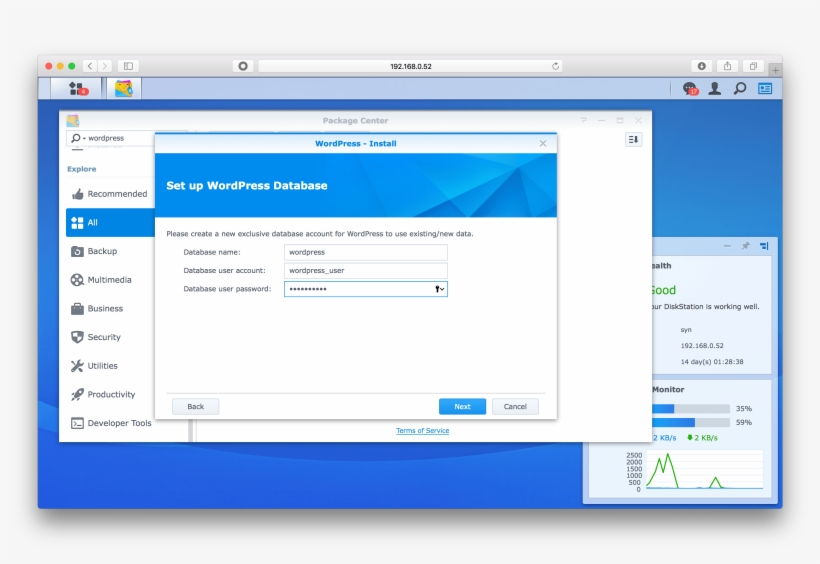
Task: Click the Safari address bar
Action: coord(411,66)
